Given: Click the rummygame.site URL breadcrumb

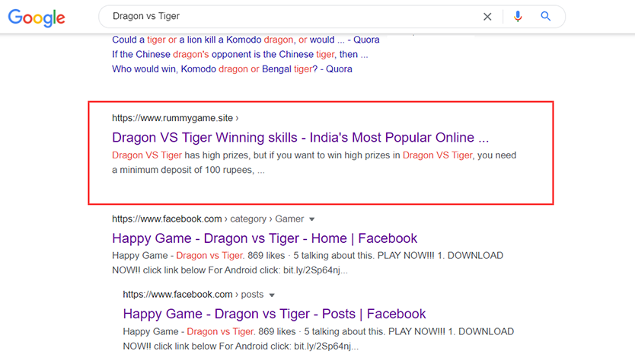Looking at the screenshot, I should tap(175, 118).
